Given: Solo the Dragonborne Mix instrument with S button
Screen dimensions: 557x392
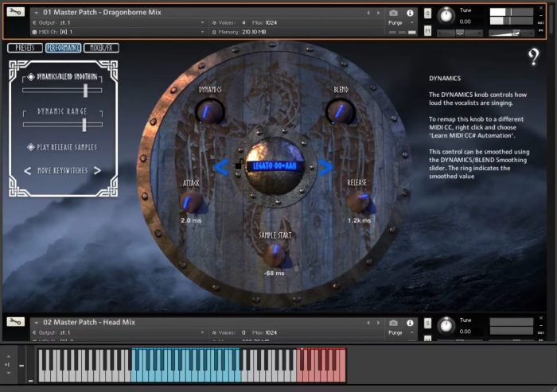Looking at the screenshot, I should click(428, 14).
